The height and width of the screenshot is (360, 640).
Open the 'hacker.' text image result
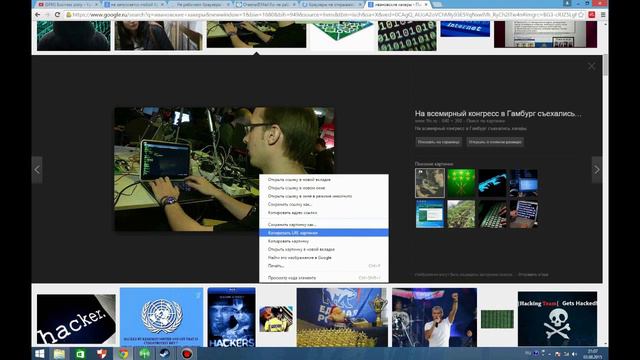pos(76,319)
